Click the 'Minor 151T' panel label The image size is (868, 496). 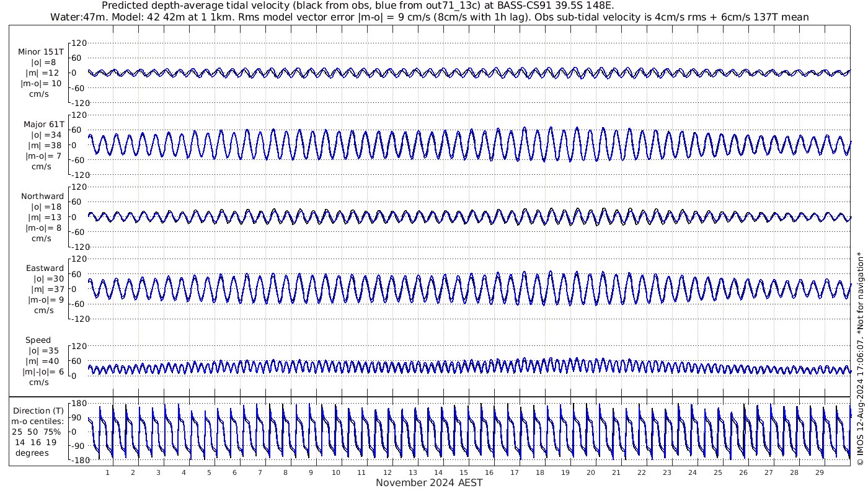(41, 52)
